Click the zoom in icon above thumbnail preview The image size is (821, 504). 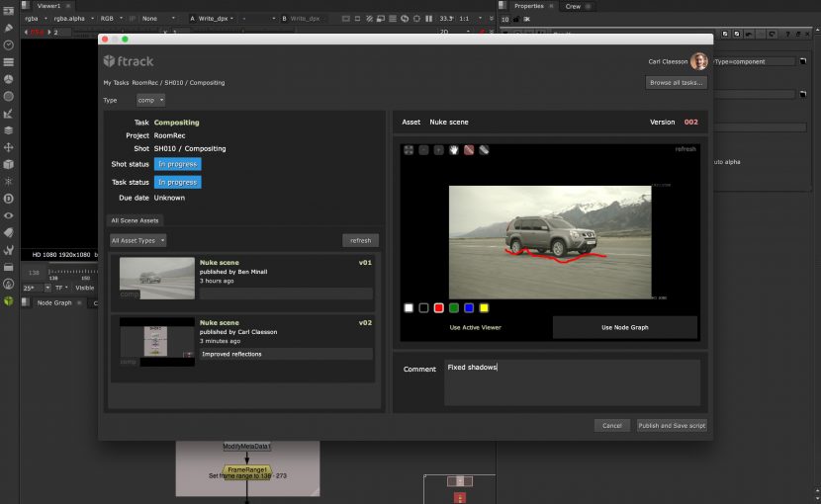tap(439, 150)
